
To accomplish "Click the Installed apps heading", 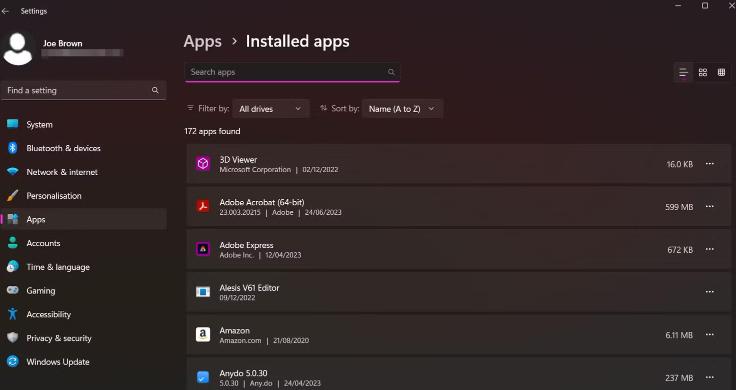I will pos(298,41).
